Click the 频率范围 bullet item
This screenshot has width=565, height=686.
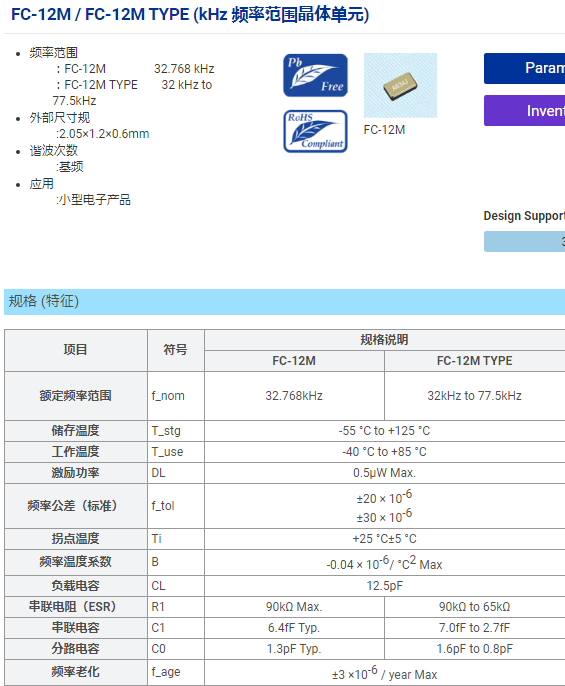pyautogui.click(x=54, y=53)
